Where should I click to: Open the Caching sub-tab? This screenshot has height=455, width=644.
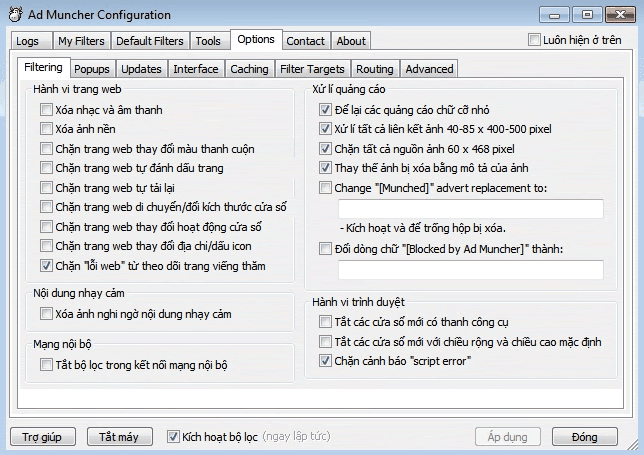click(x=249, y=69)
